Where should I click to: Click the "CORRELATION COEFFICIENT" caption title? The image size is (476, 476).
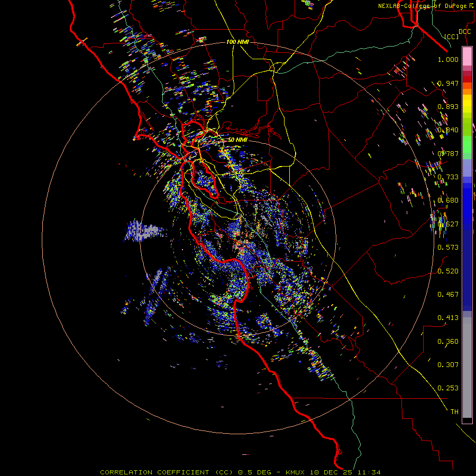(x=154, y=472)
